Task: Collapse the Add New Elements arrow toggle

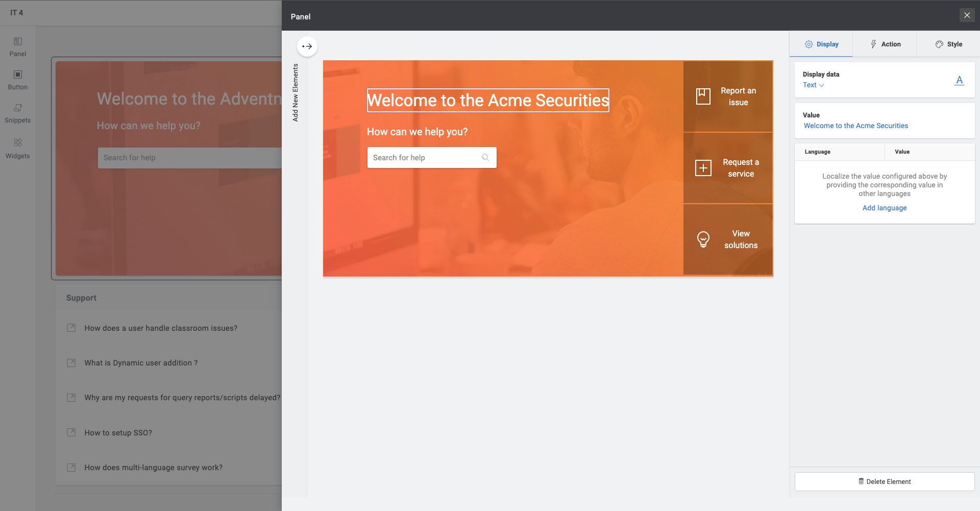Action: click(307, 46)
